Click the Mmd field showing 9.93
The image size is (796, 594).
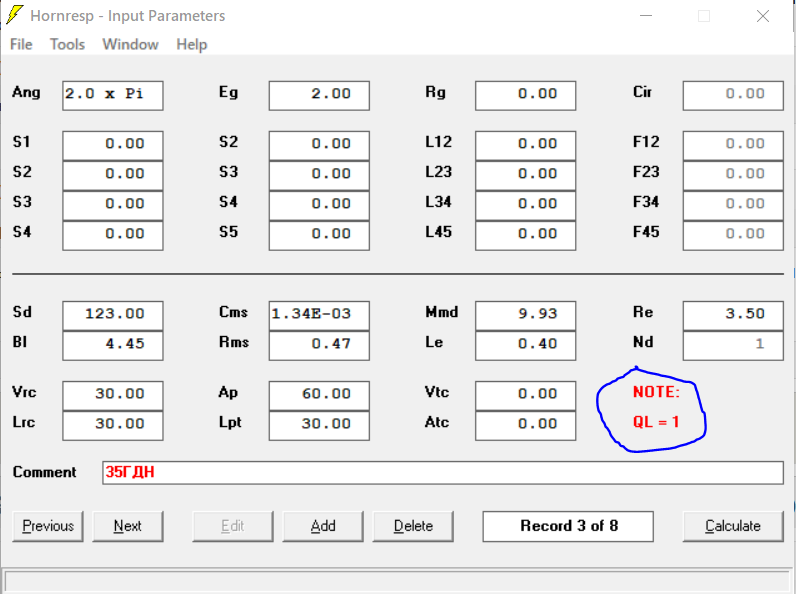(x=525, y=316)
